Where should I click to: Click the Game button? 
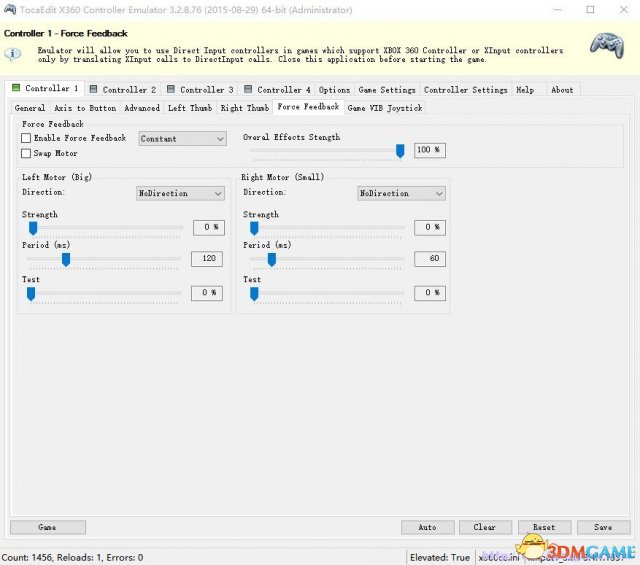[x=48, y=527]
